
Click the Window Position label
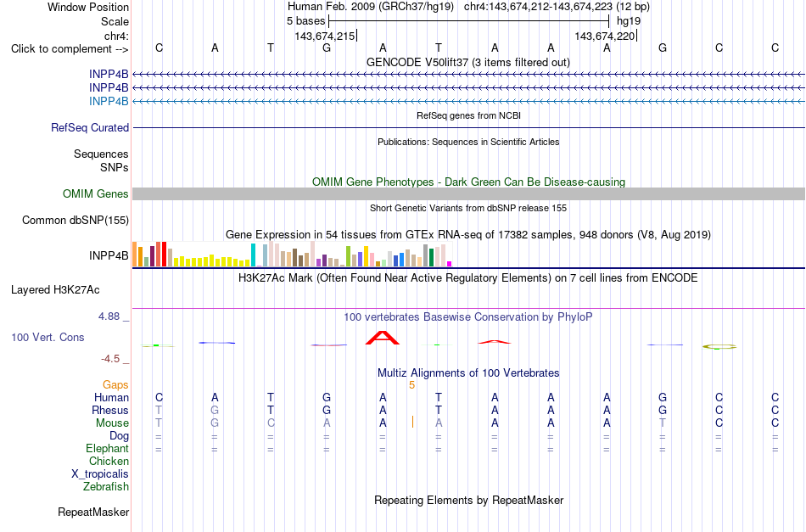(88, 7)
